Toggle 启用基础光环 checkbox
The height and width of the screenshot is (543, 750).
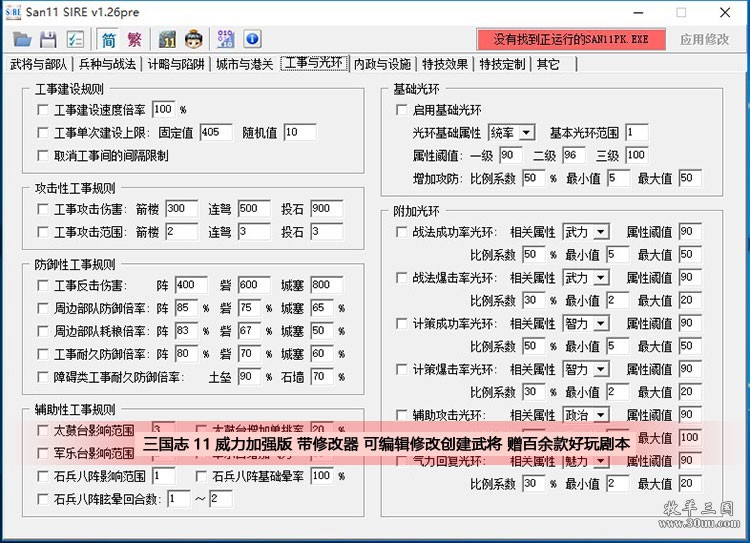click(x=401, y=110)
